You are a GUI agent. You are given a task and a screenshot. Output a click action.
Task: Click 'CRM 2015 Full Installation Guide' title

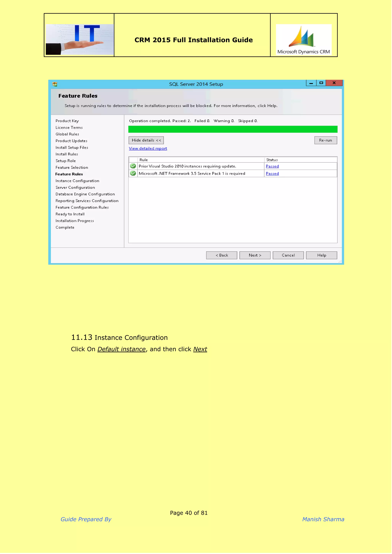[194, 40]
